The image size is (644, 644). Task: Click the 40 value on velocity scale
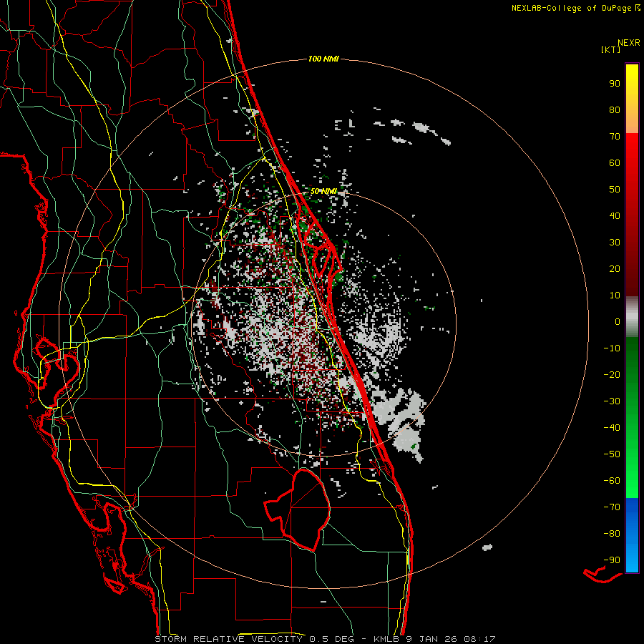pos(615,216)
